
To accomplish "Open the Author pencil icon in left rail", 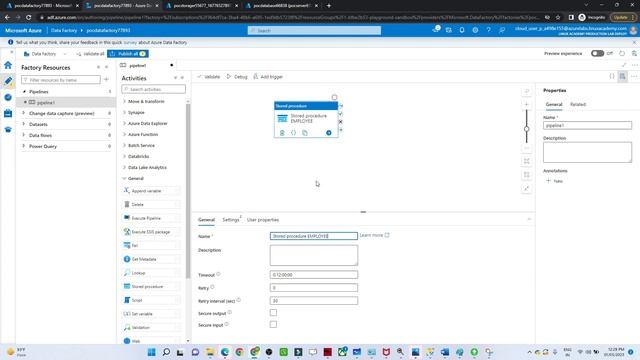I will (x=8, y=81).
